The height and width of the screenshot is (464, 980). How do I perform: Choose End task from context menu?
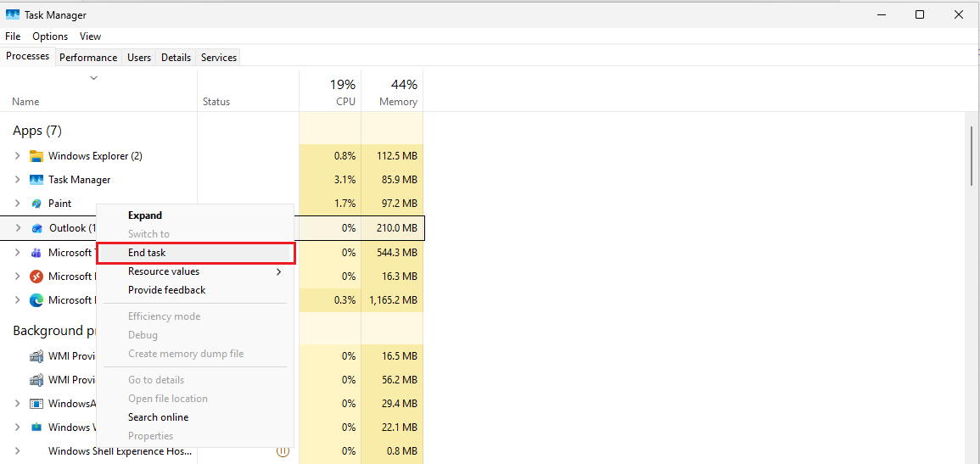(x=196, y=253)
